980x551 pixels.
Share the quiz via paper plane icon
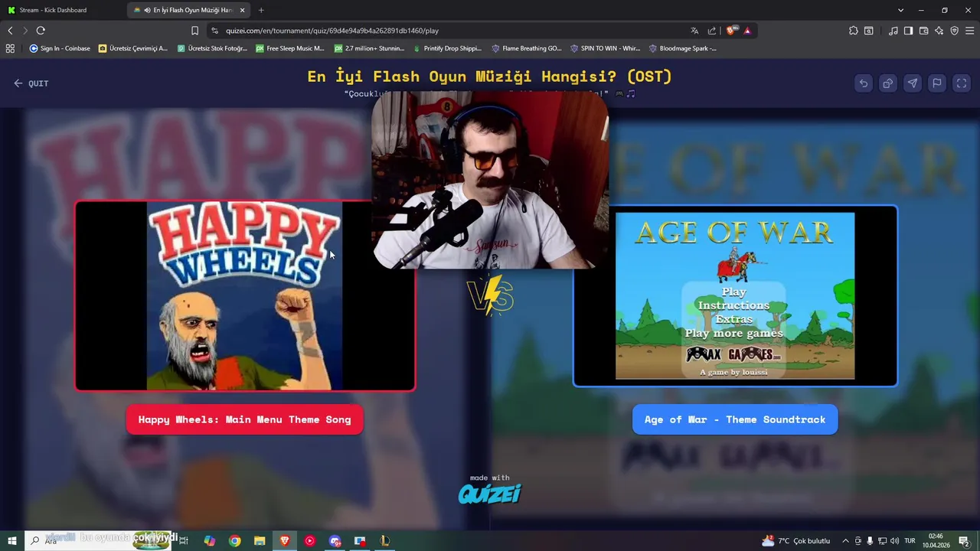click(x=913, y=83)
